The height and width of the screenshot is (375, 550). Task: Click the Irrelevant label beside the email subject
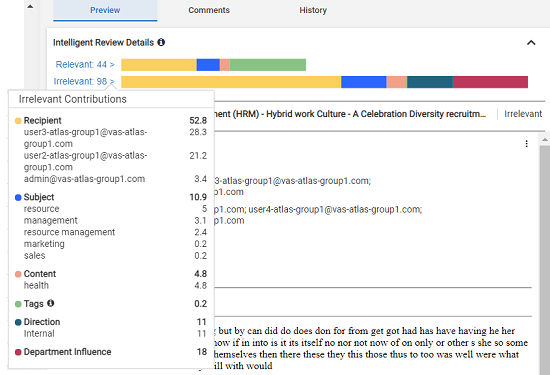[x=523, y=114]
